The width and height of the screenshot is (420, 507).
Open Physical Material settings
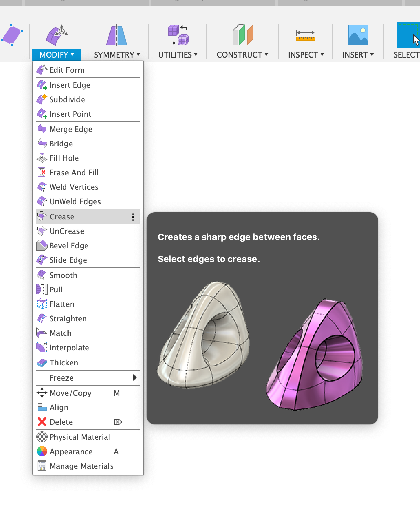(80, 437)
